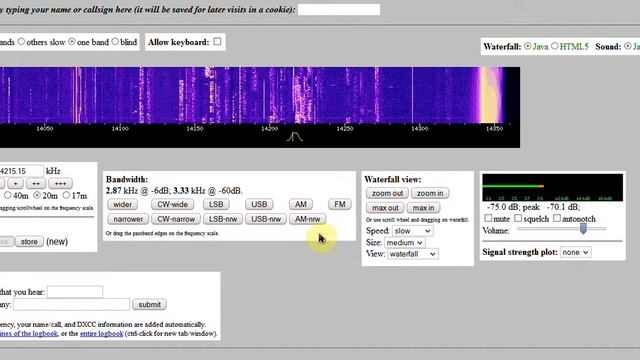Viewport: 640px width, 360px height.
Task: Click the store memory button
Action: [x=29, y=242]
